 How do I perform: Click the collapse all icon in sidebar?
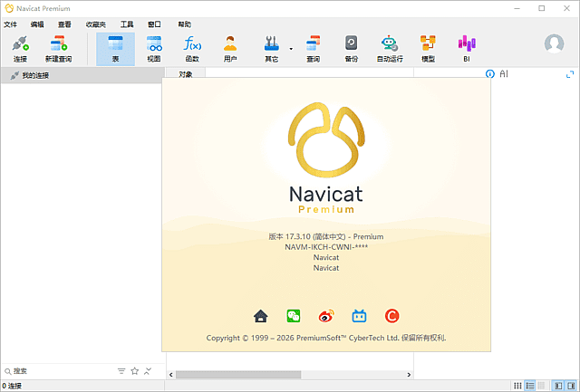tap(148, 371)
